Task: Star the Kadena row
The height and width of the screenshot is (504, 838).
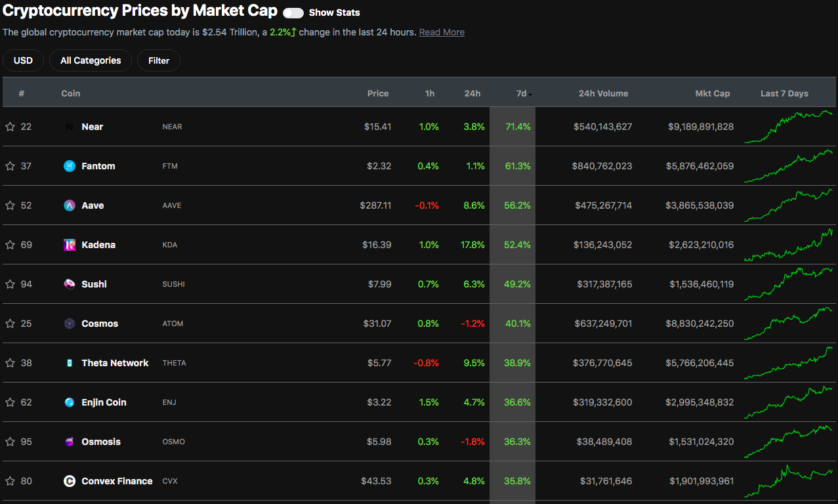Action: pyautogui.click(x=10, y=245)
